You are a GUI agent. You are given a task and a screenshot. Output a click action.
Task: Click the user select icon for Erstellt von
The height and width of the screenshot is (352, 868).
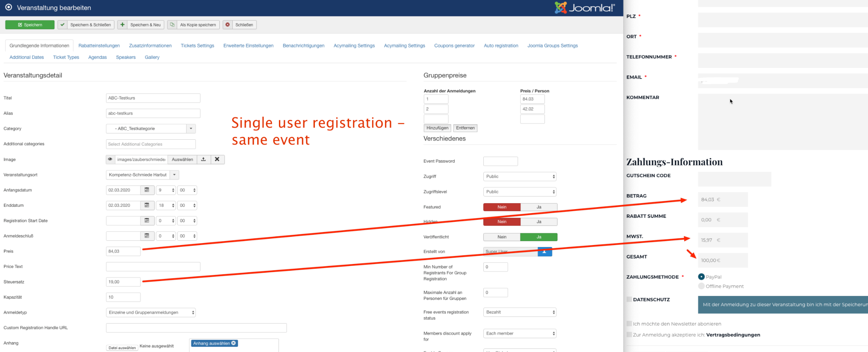click(x=544, y=252)
